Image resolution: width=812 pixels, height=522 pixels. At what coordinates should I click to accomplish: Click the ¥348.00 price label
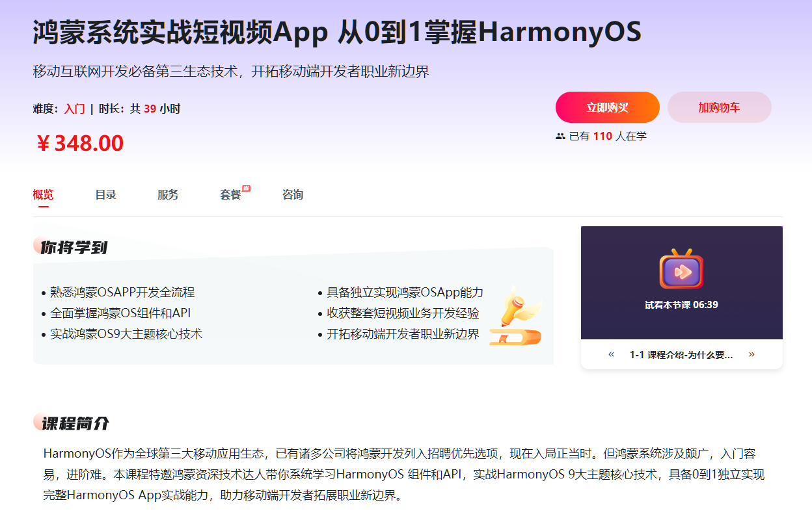point(79,143)
